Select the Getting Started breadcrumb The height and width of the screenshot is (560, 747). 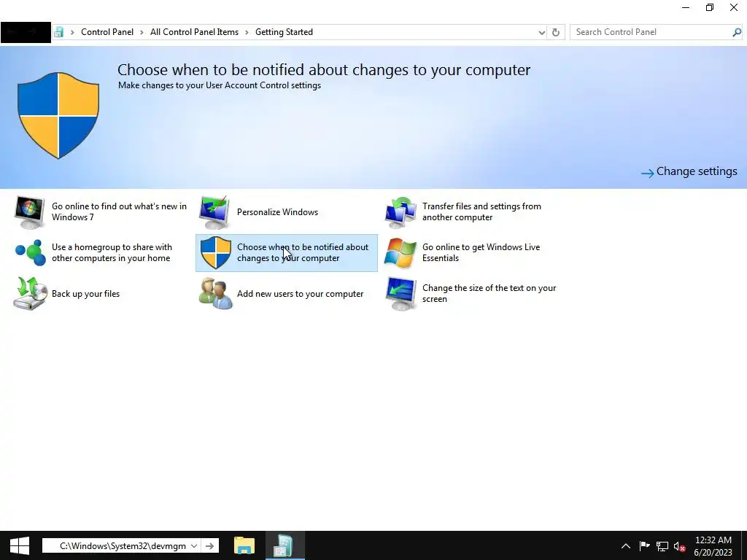[x=284, y=32]
